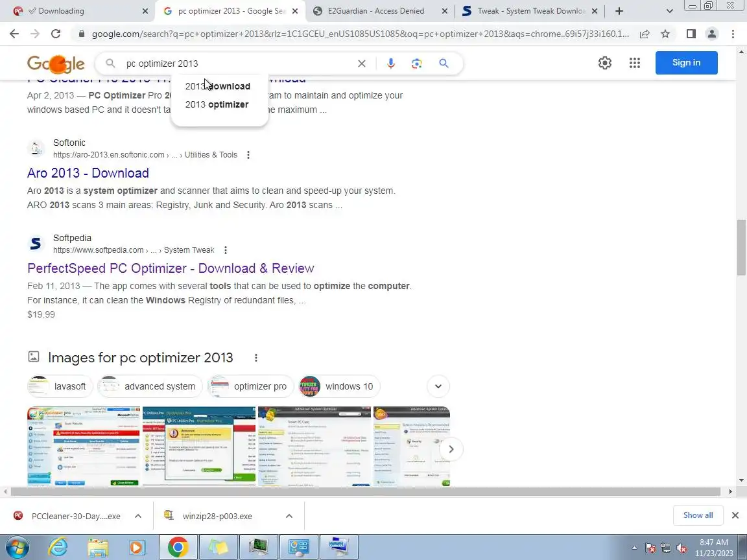
Task: Show hidden system tray icons
Action: [x=634, y=548]
